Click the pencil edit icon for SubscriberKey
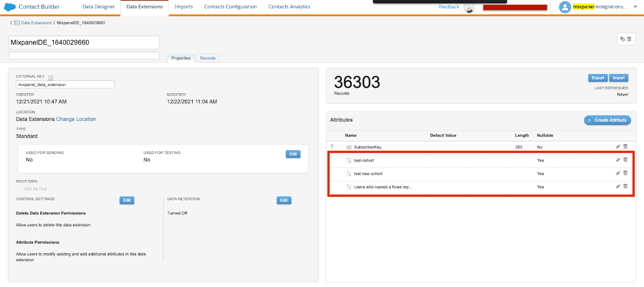Viewport: 644px width, 287px height. tap(618, 147)
